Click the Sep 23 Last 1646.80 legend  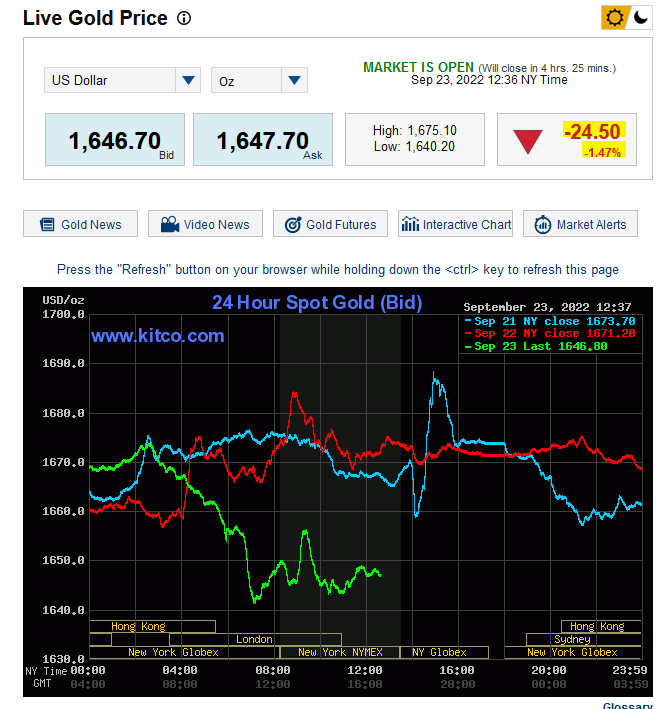(x=536, y=346)
